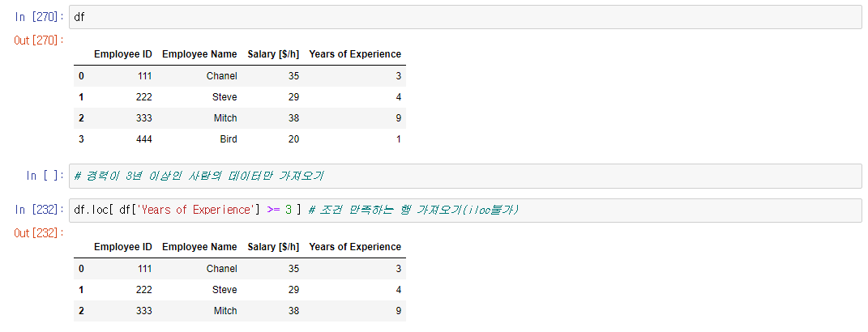Click Employee ID header in Out[270] table

[x=123, y=54]
